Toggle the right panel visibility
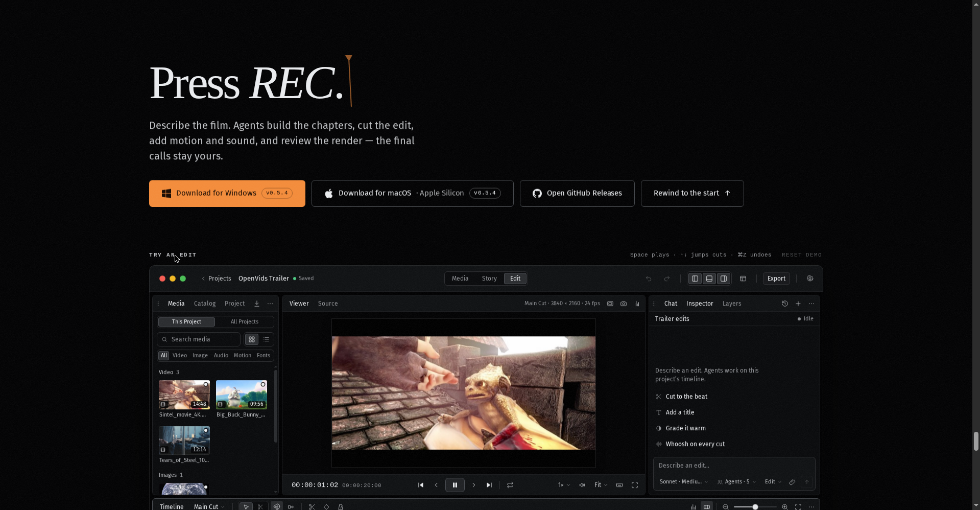Image resolution: width=980 pixels, height=510 pixels. (x=724, y=279)
